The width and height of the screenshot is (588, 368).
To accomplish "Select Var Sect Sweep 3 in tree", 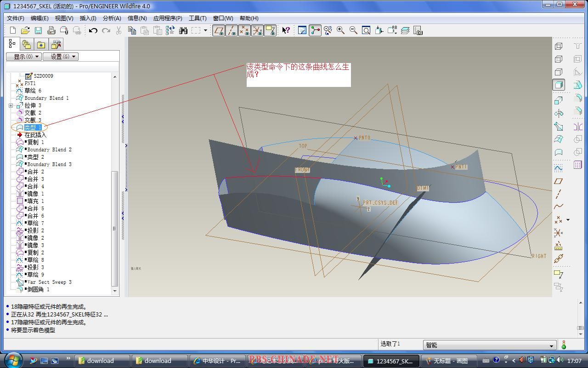I will point(49,282).
